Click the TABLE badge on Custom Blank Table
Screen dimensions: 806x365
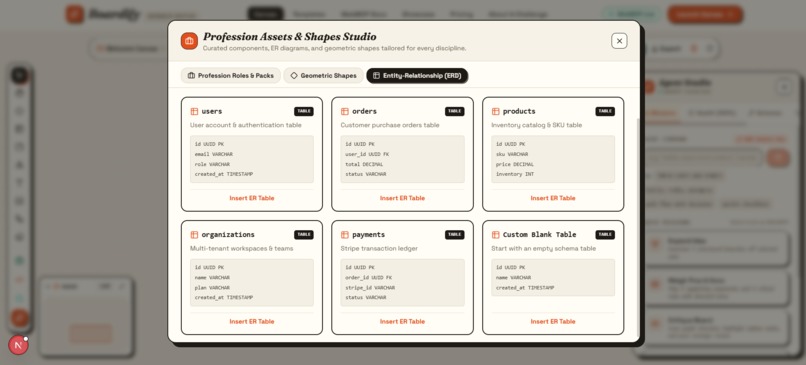605,234
